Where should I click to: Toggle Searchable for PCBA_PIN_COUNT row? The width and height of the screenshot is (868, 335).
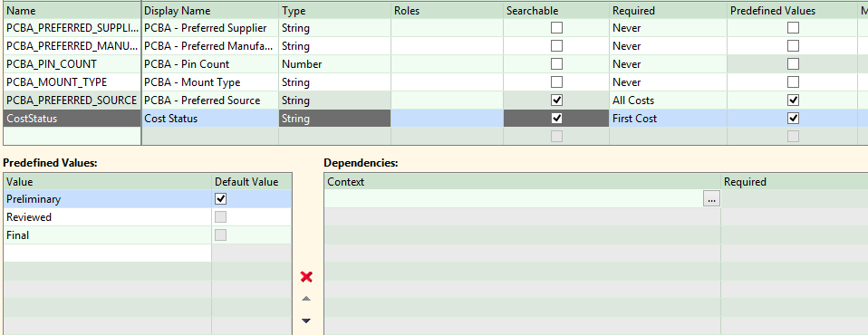coord(557,64)
